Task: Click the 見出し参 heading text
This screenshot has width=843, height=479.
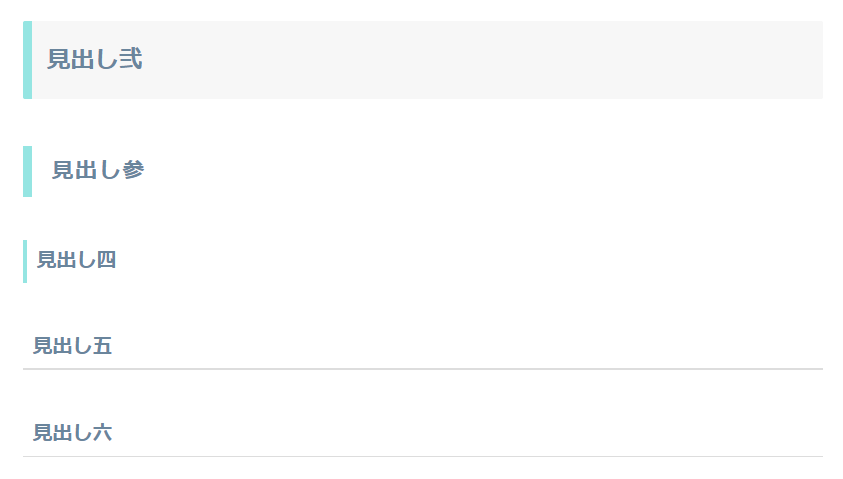Action: point(98,170)
